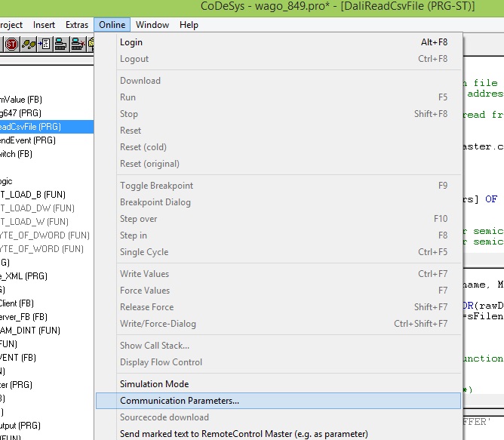Viewport: 504px width, 440px height.
Task: Open Communication Parameters... dialog
Action: [x=278, y=401]
